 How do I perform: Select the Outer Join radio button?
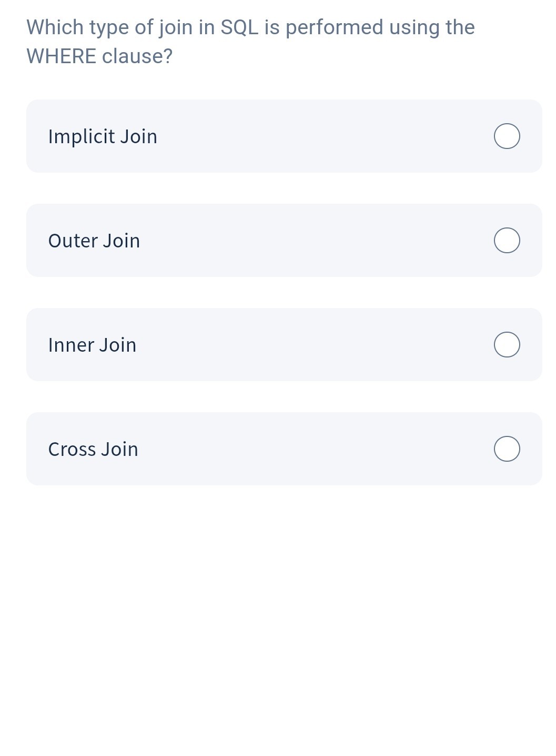[507, 241]
